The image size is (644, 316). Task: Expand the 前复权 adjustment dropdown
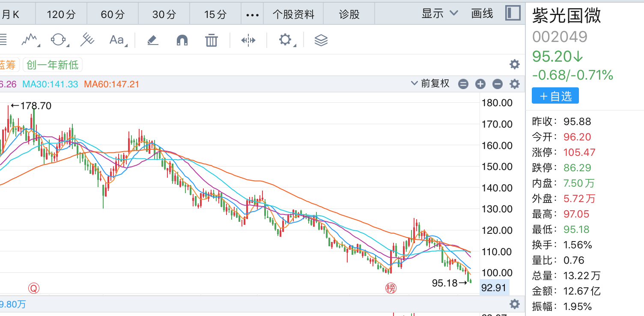pyautogui.click(x=430, y=83)
